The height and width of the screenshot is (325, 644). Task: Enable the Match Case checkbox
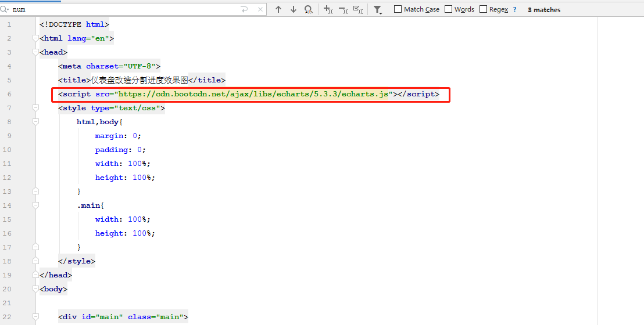click(x=398, y=9)
